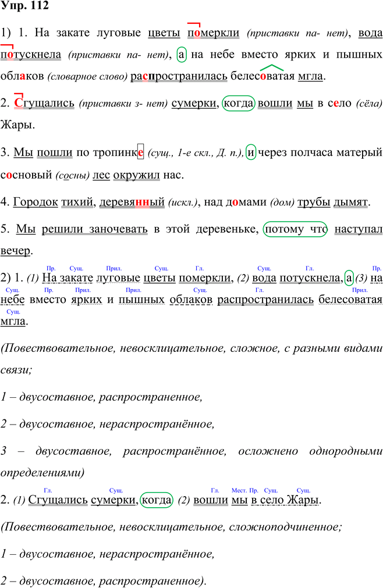Click the note "(сосны)"
Screen dimensions: 383x588
tap(72, 176)
